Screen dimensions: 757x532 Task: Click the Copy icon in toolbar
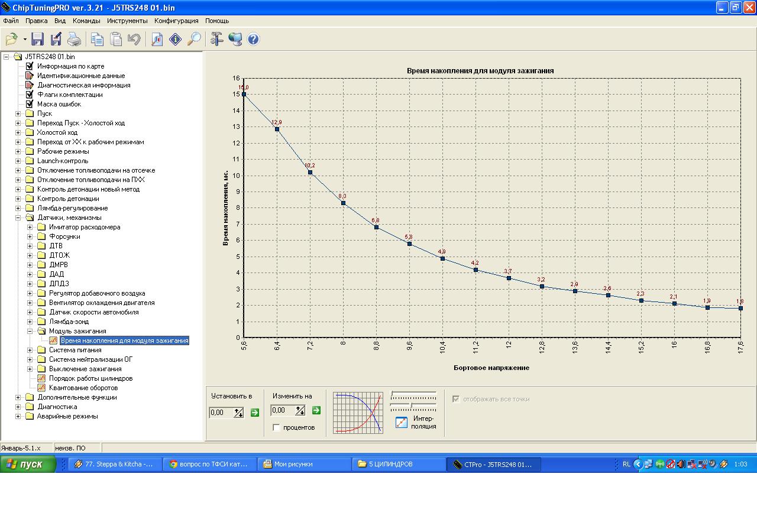[x=97, y=40]
